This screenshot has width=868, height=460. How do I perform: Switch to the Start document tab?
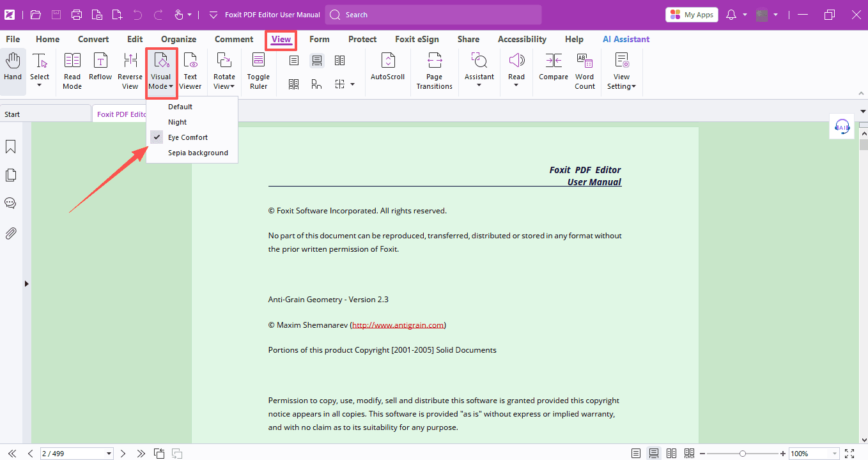pyautogui.click(x=45, y=114)
